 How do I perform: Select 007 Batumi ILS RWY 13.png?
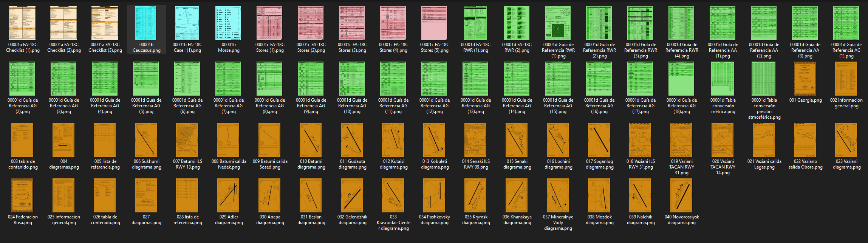pos(187,140)
